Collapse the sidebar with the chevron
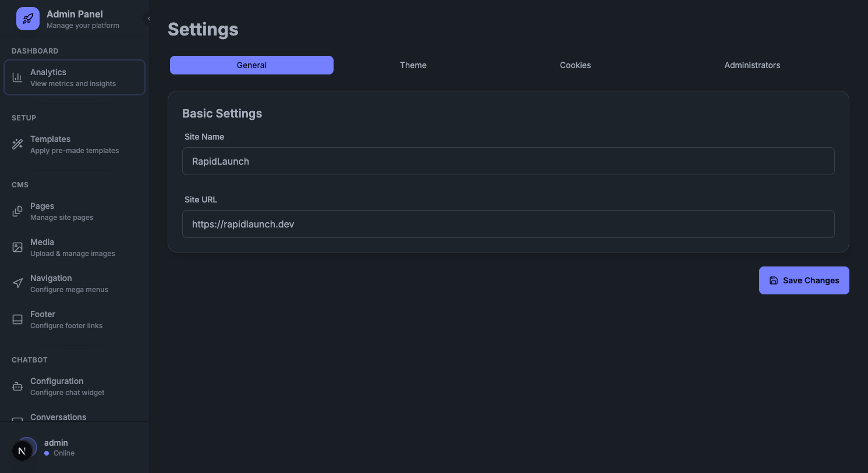The height and width of the screenshot is (473, 868). (149, 19)
